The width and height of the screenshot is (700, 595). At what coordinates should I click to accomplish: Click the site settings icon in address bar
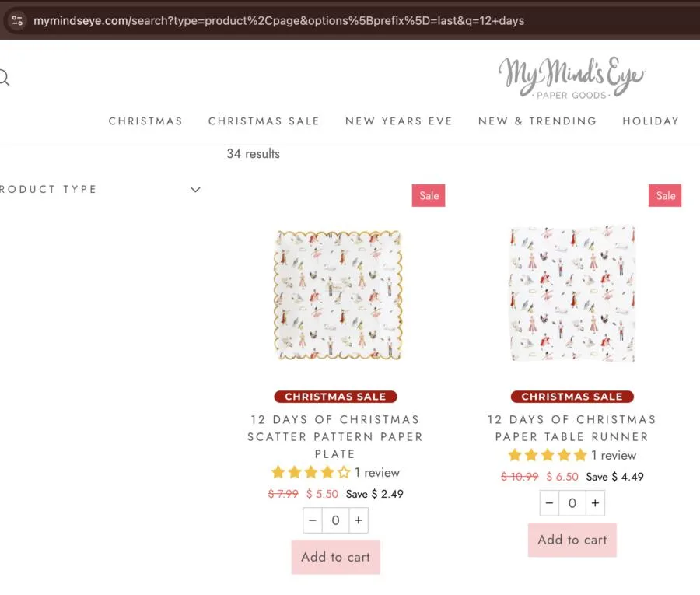point(17,21)
